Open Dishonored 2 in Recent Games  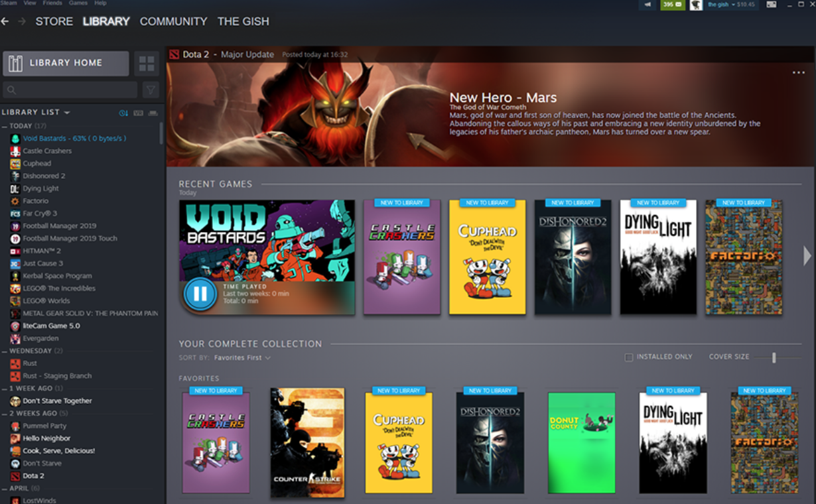[x=573, y=257]
